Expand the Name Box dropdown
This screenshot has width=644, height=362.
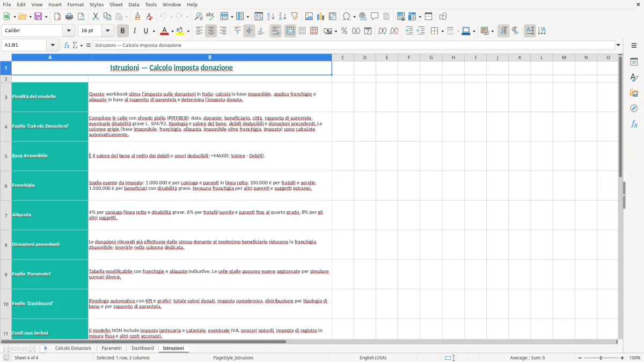pos(53,45)
